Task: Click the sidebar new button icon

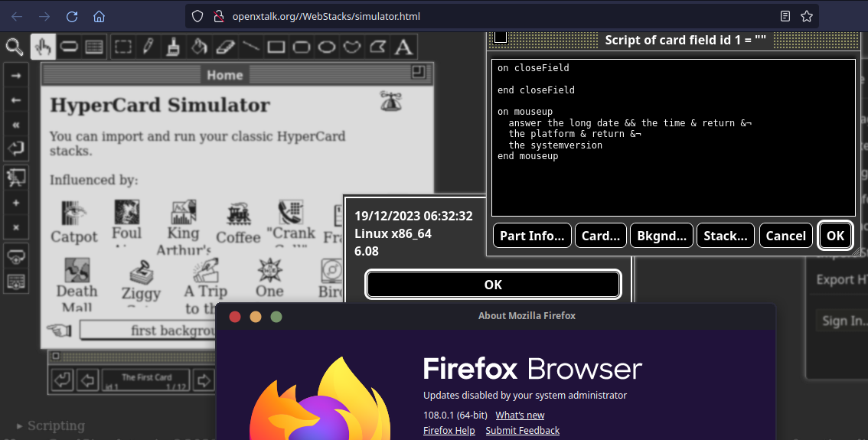Action: pos(15,257)
